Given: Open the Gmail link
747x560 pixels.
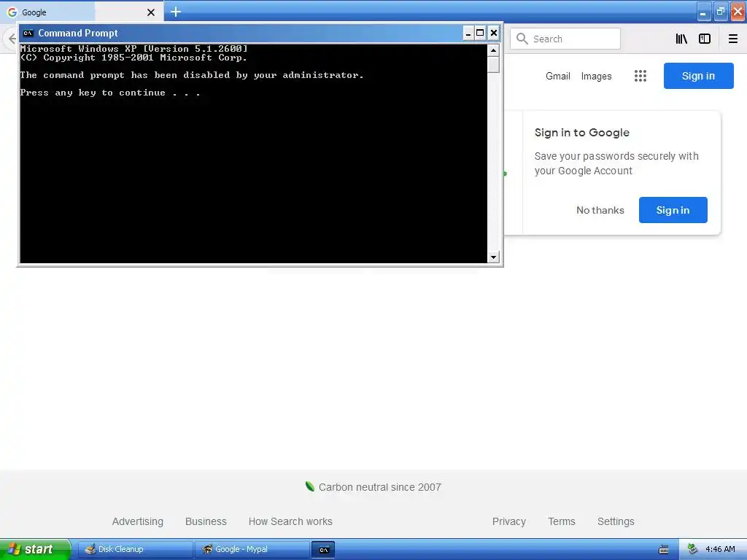Looking at the screenshot, I should [558, 76].
